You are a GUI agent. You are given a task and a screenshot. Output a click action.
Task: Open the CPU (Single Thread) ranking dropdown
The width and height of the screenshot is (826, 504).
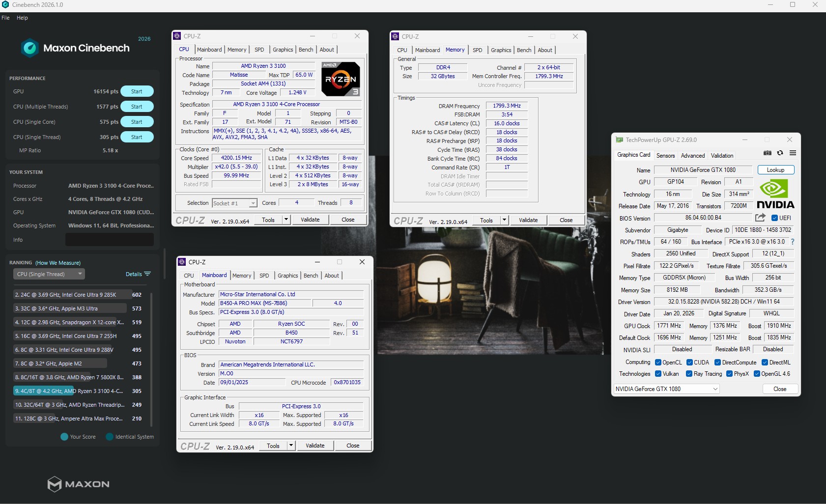pos(49,274)
